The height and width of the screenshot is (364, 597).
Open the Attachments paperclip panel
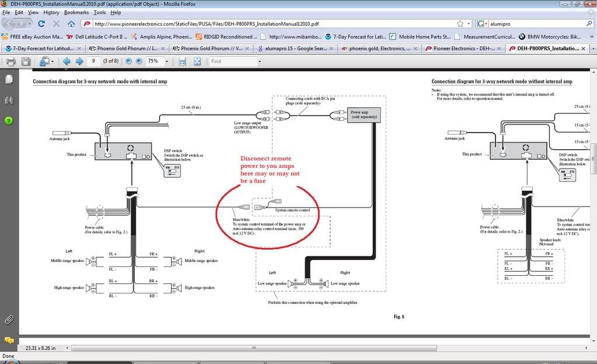(x=9, y=320)
